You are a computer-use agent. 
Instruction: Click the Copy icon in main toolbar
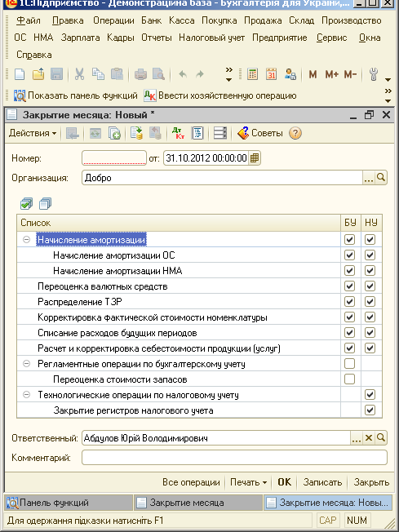pyautogui.click(x=99, y=74)
